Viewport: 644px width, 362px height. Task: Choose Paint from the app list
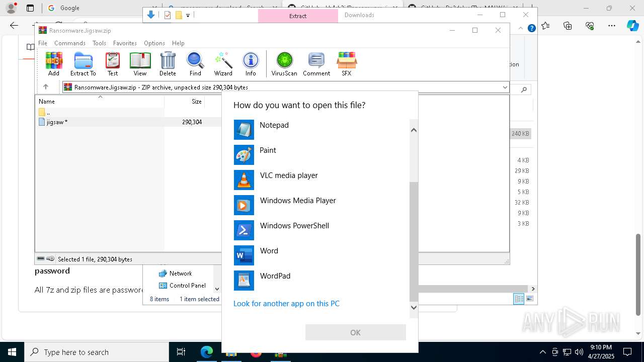point(321,155)
